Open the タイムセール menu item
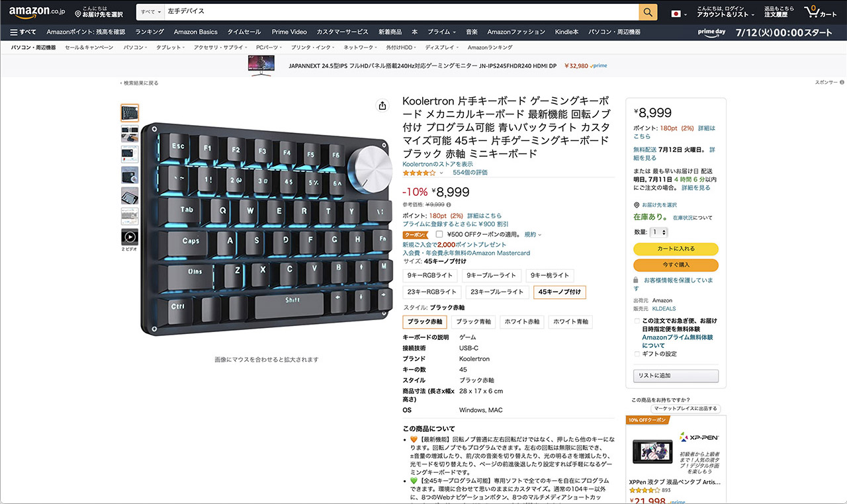Viewport: 847px width, 504px height. 244,32
